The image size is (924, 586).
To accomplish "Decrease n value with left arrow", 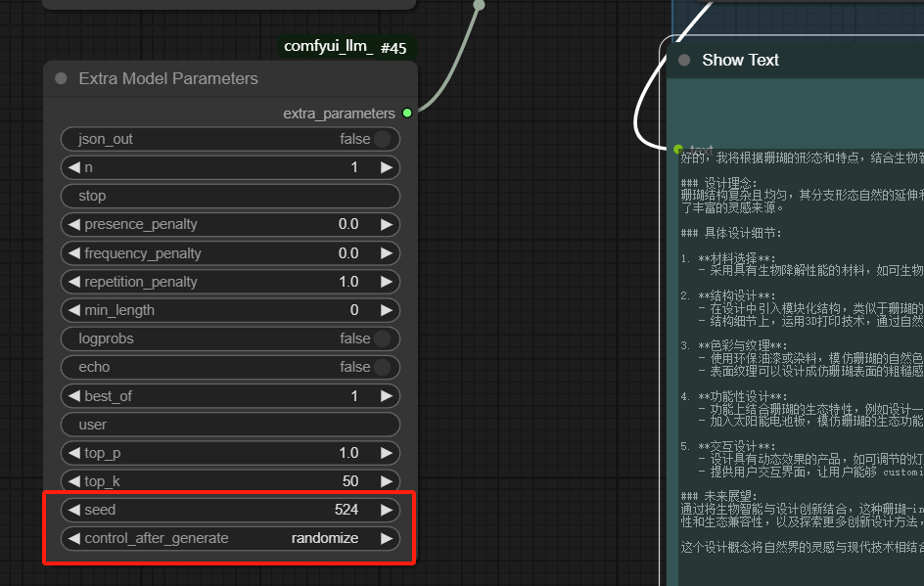I will pyautogui.click(x=73, y=167).
